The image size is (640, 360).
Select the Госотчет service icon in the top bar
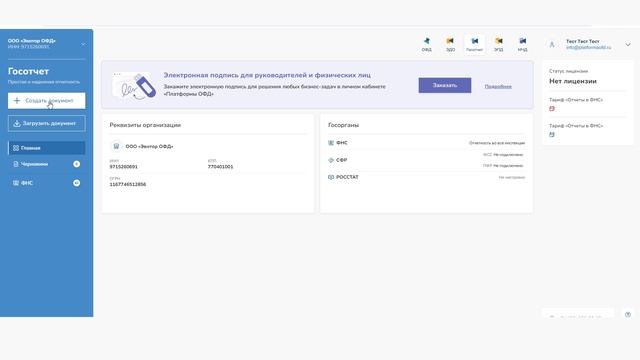point(474,44)
